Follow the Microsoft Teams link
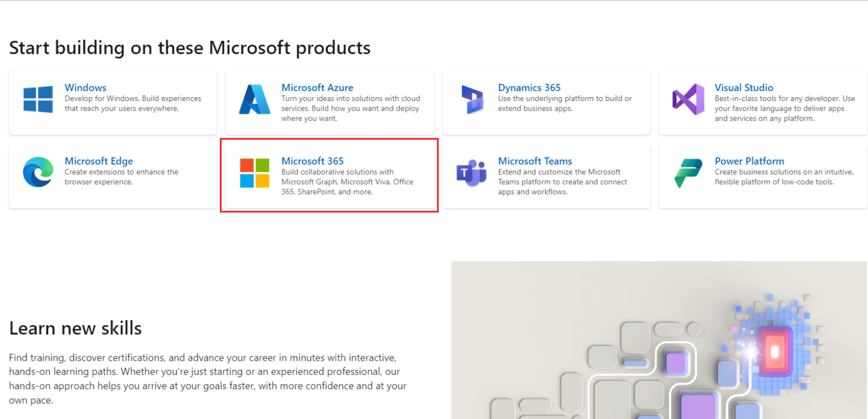The height and width of the screenshot is (419, 868). (x=535, y=161)
